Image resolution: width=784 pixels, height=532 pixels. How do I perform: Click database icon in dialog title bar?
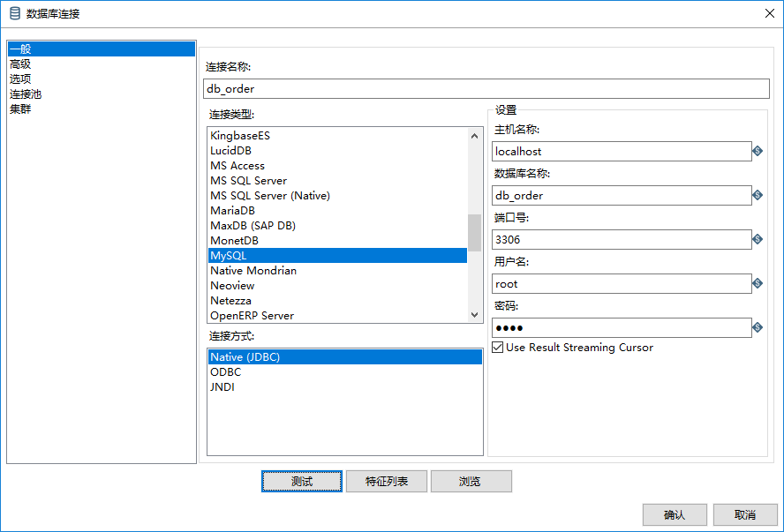[x=14, y=13]
